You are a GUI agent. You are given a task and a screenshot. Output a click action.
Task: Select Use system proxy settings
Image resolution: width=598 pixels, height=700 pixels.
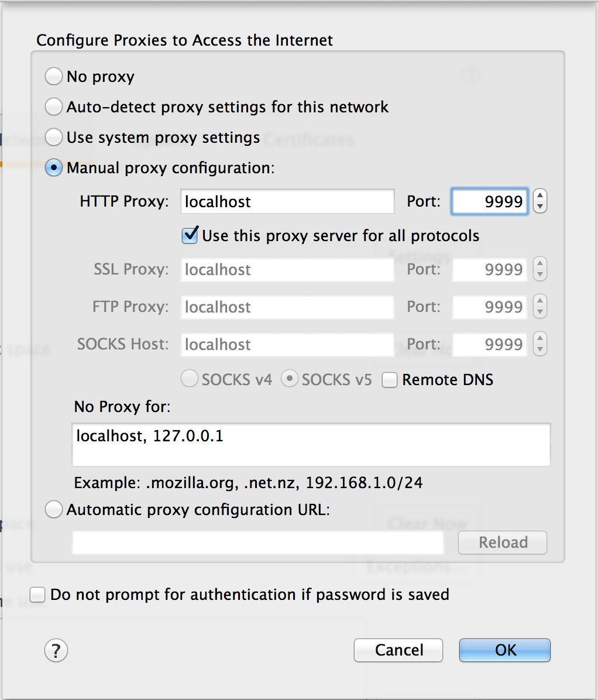(x=53, y=137)
